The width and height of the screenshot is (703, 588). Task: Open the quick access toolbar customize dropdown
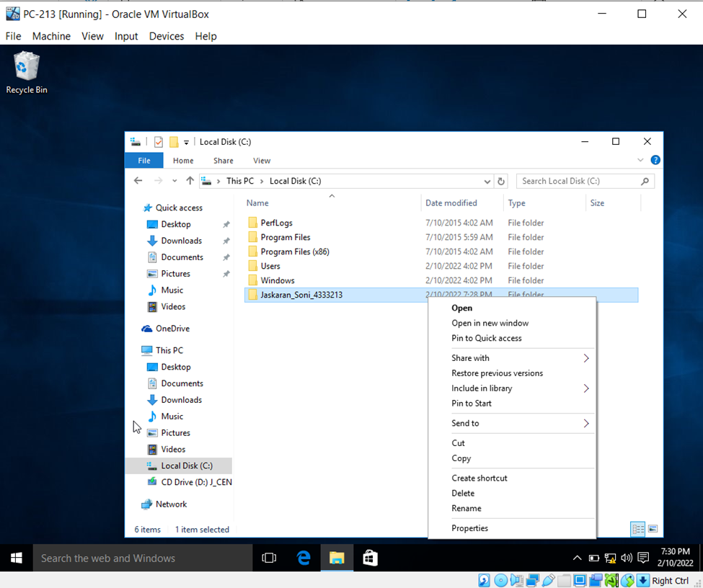pyautogui.click(x=187, y=141)
